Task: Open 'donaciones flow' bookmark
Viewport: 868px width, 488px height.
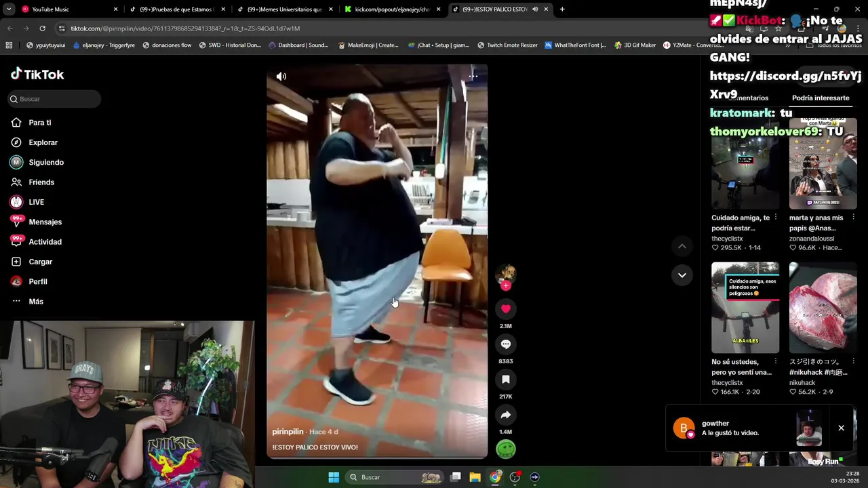Action: [167, 45]
